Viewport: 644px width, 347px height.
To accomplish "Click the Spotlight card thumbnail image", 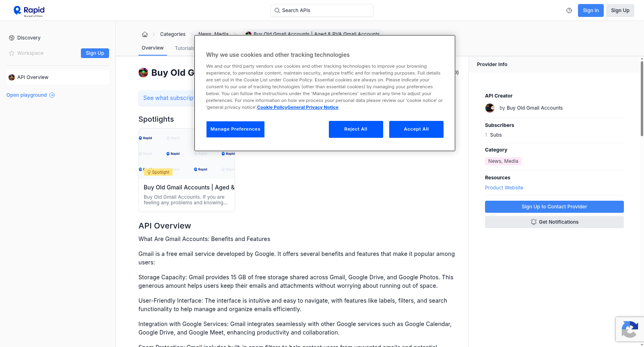I will [x=187, y=154].
